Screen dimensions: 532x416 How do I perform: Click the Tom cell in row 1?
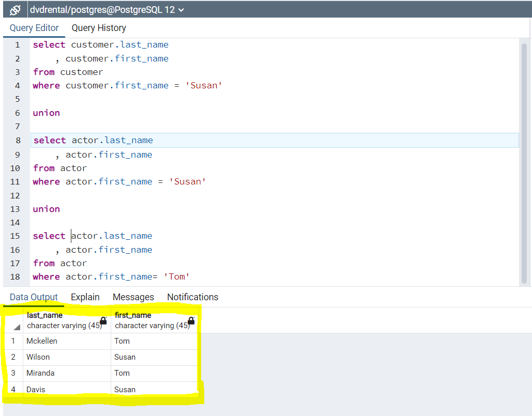(x=155, y=341)
